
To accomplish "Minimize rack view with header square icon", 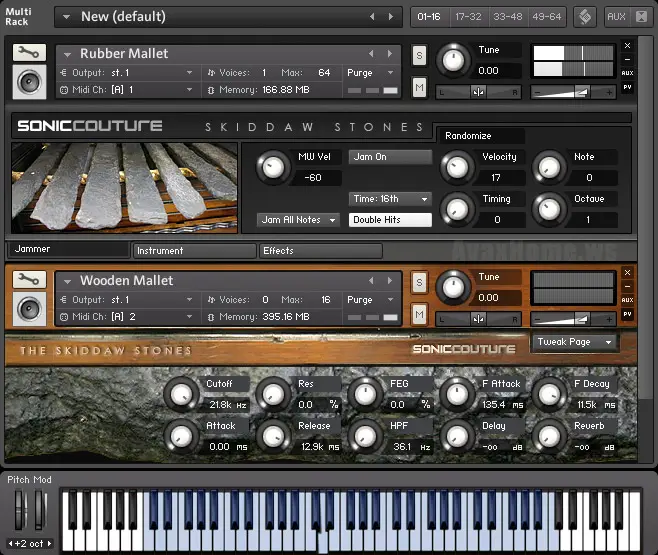I will click(x=641, y=17).
